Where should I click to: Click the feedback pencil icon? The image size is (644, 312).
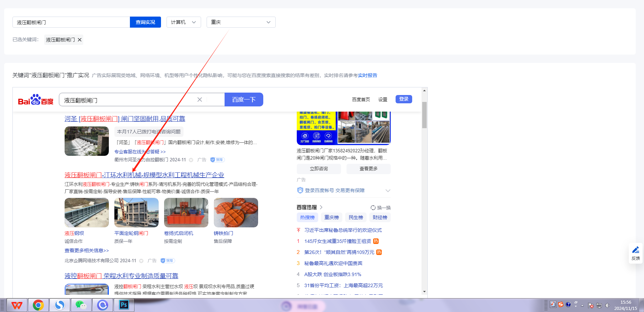[x=635, y=250]
